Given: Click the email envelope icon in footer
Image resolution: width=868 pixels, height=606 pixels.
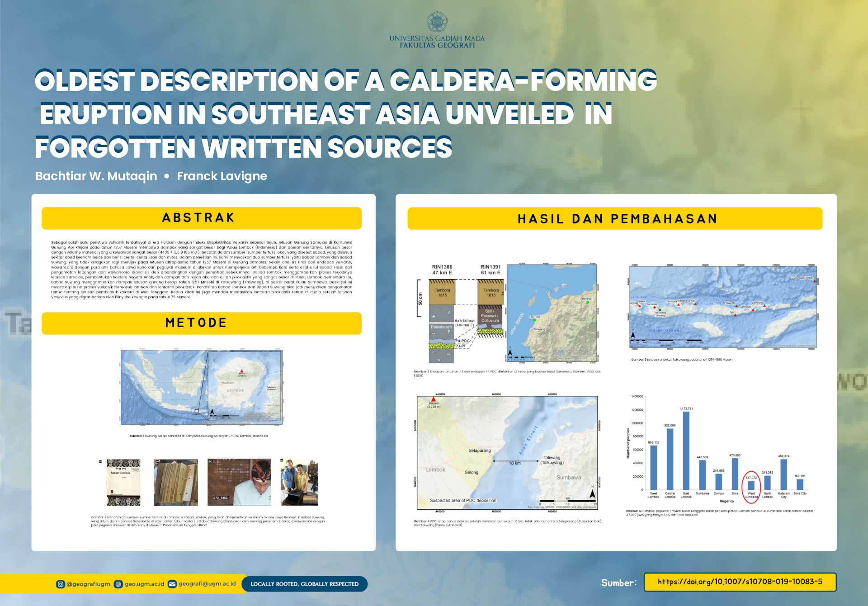Looking at the screenshot, I should [x=172, y=584].
